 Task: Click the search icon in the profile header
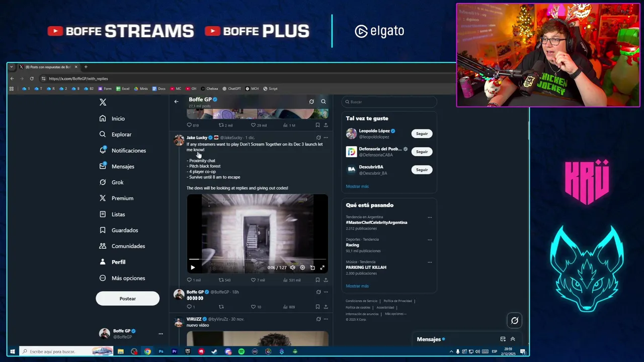point(324,102)
